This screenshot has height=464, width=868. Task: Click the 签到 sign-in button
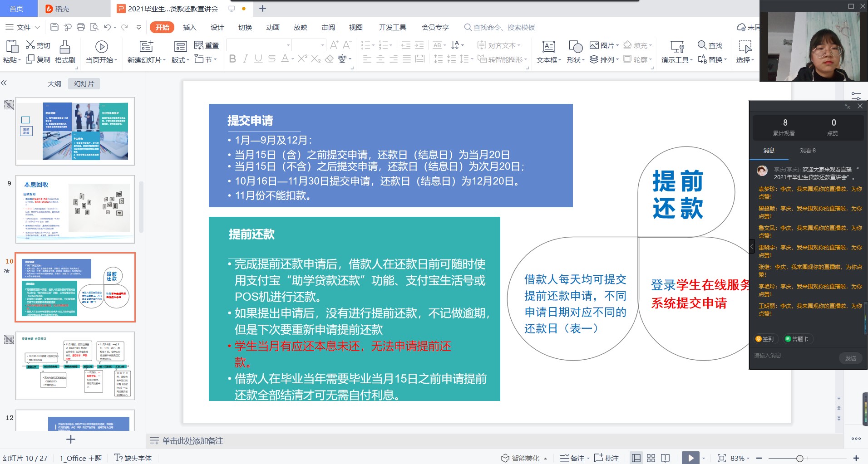(766, 339)
